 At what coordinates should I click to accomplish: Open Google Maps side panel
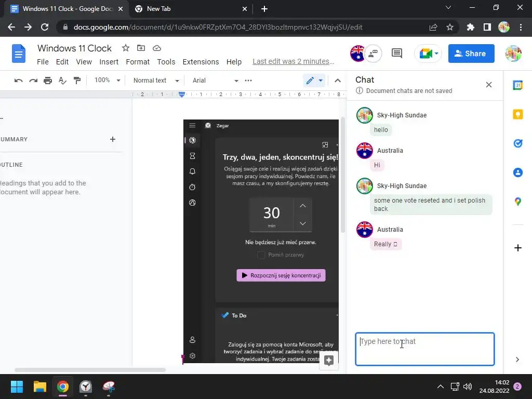tap(518, 202)
